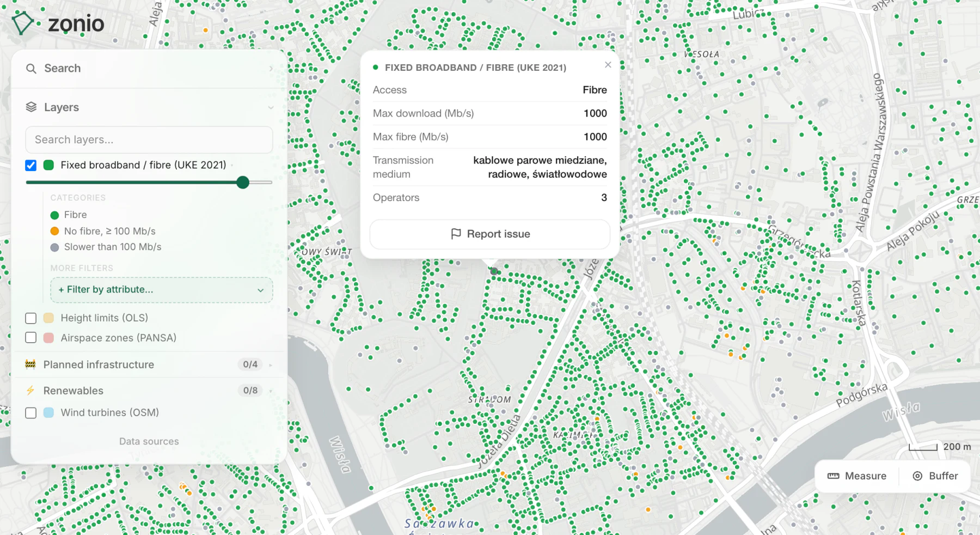980x535 pixels.
Task: Enable Airspace zones (PANSA) layer
Action: pyautogui.click(x=31, y=338)
